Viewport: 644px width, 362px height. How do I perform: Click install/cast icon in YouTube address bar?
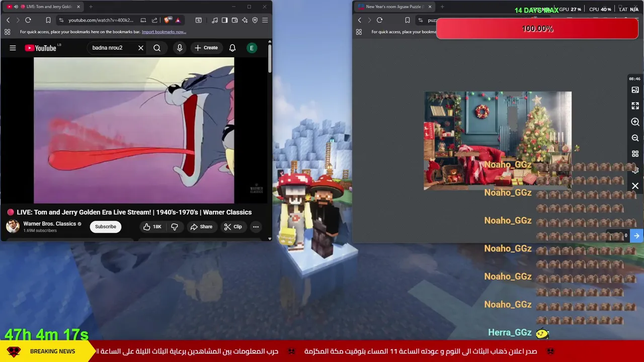(143, 20)
